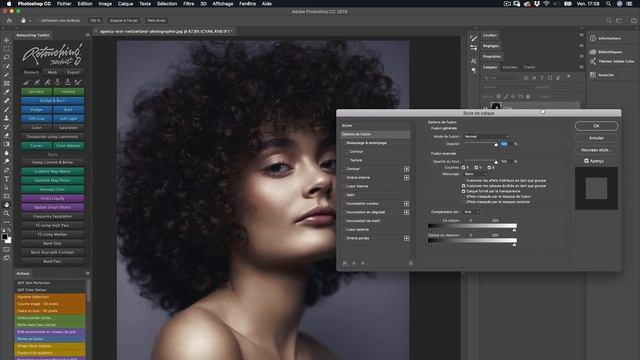Image resolution: width=640 pixels, height=360 pixels.
Task: Open the Wi-Fi status menu
Action: point(546,4)
